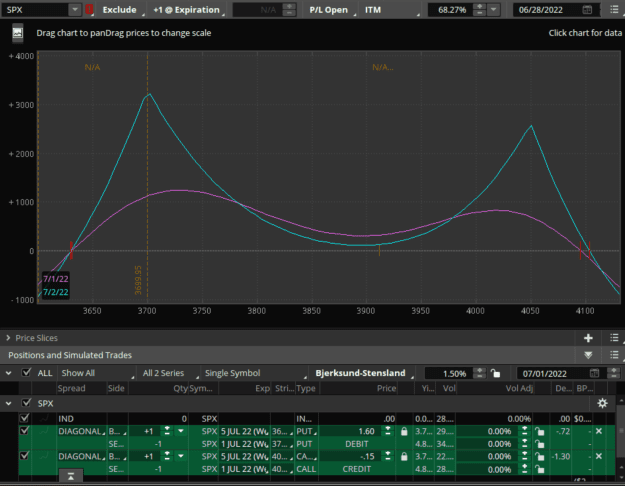
Task: Open the P/L Open dropdown
Action: [x=332, y=10]
